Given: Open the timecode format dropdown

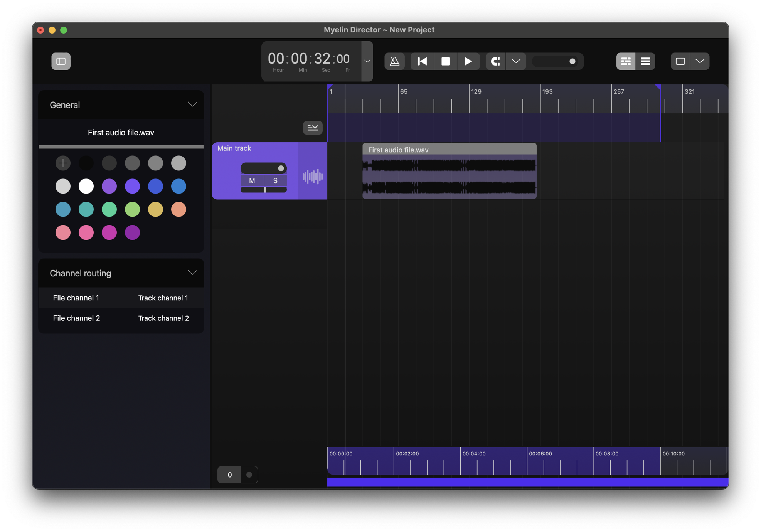Looking at the screenshot, I should click(367, 61).
